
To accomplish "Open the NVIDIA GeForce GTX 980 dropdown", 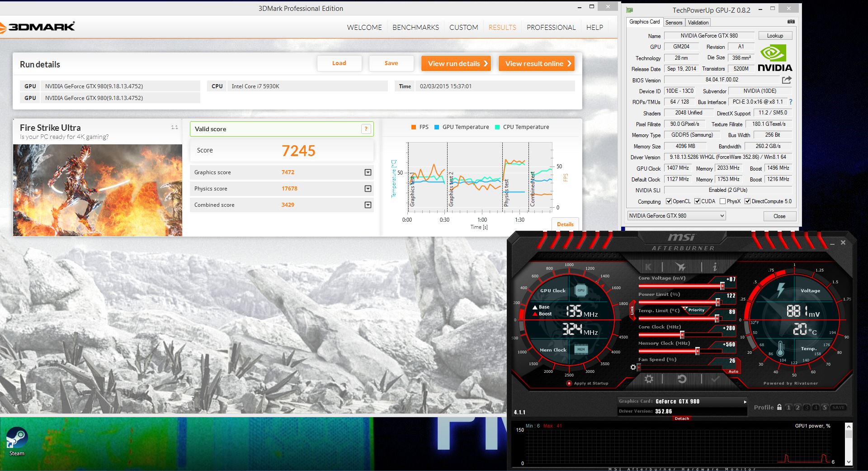I will click(676, 216).
